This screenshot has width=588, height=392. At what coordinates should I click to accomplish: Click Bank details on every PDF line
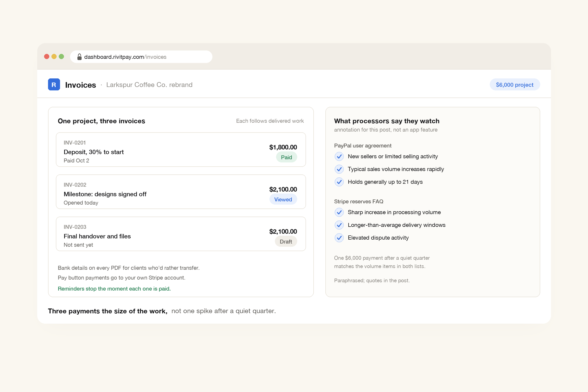pyautogui.click(x=128, y=268)
